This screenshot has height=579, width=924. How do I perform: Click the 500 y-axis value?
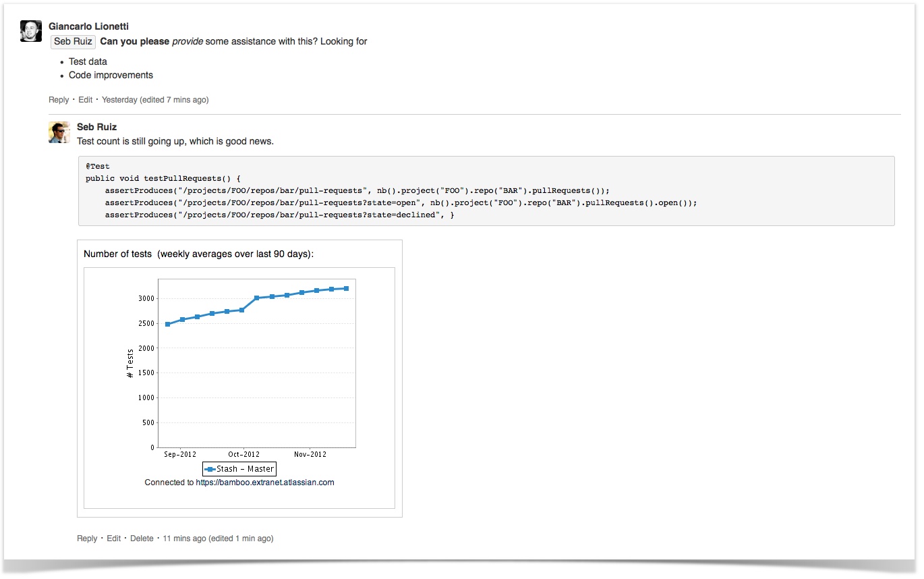(148, 422)
